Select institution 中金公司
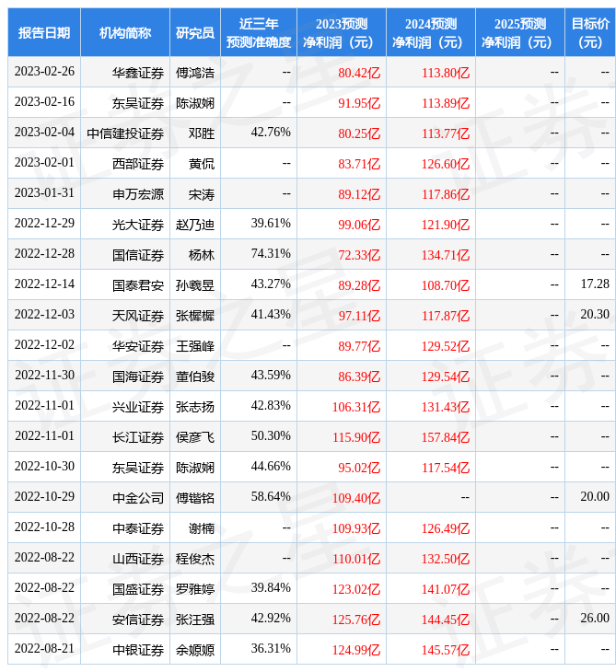The height and width of the screenshot is (672, 616). pos(138,498)
